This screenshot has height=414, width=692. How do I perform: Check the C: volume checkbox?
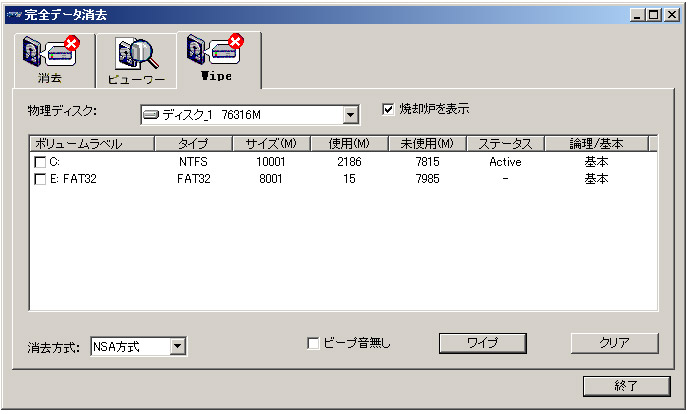click(40, 162)
